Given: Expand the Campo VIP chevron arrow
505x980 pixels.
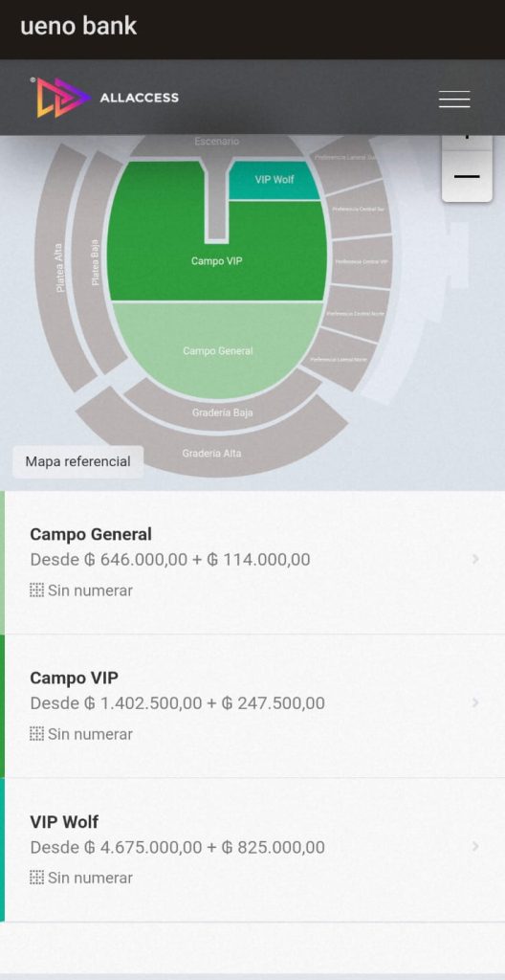Looking at the screenshot, I should (475, 702).
